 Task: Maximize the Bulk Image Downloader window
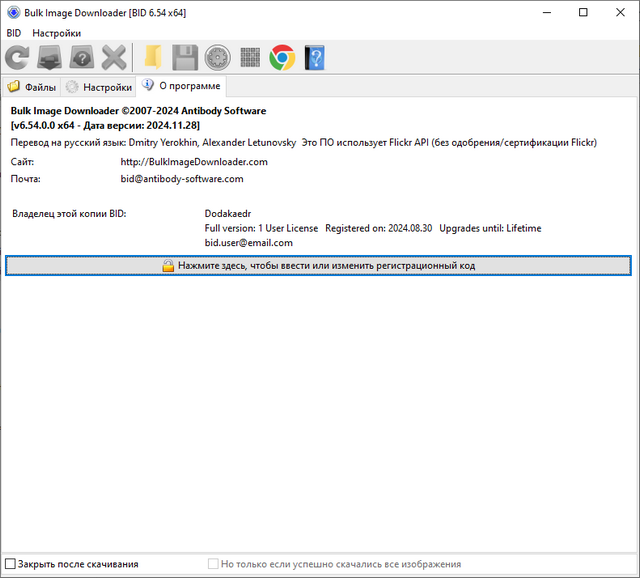click(583, 13)
